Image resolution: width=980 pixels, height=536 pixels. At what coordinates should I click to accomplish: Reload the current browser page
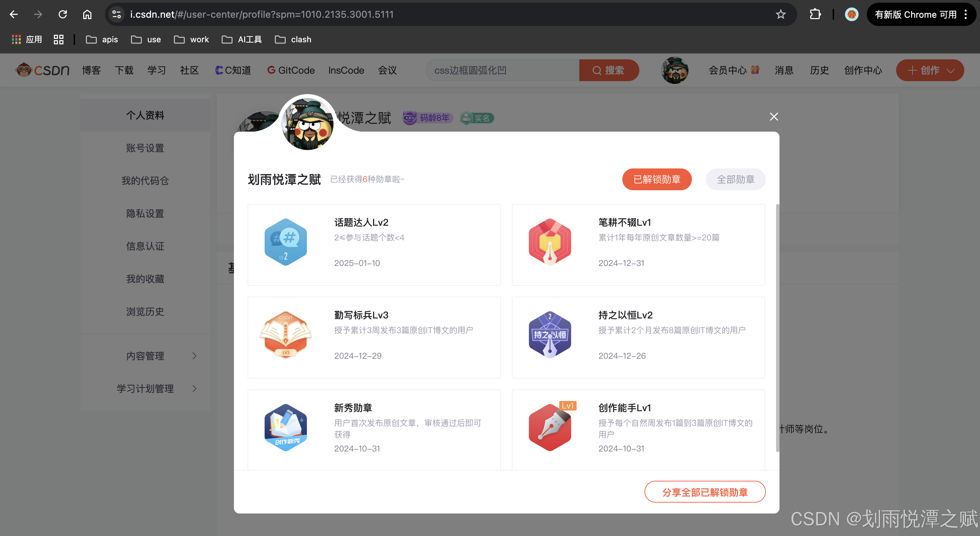[63, 14]
